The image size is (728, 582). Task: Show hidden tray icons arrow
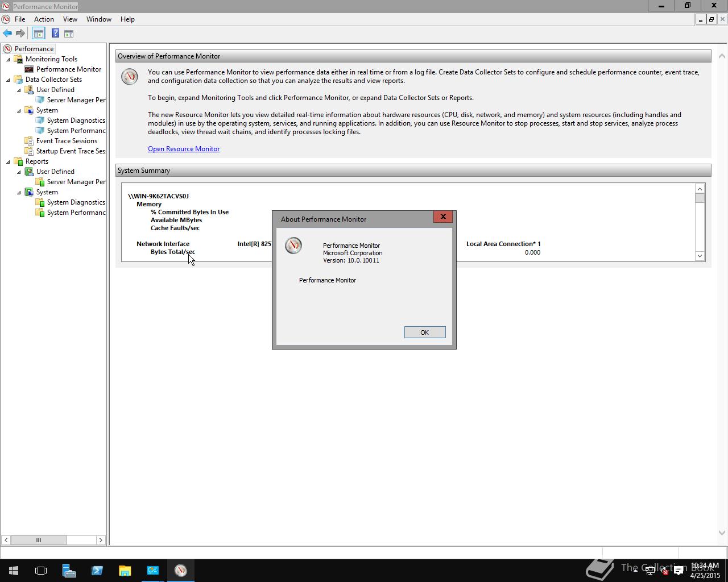[x=635, y=571]
